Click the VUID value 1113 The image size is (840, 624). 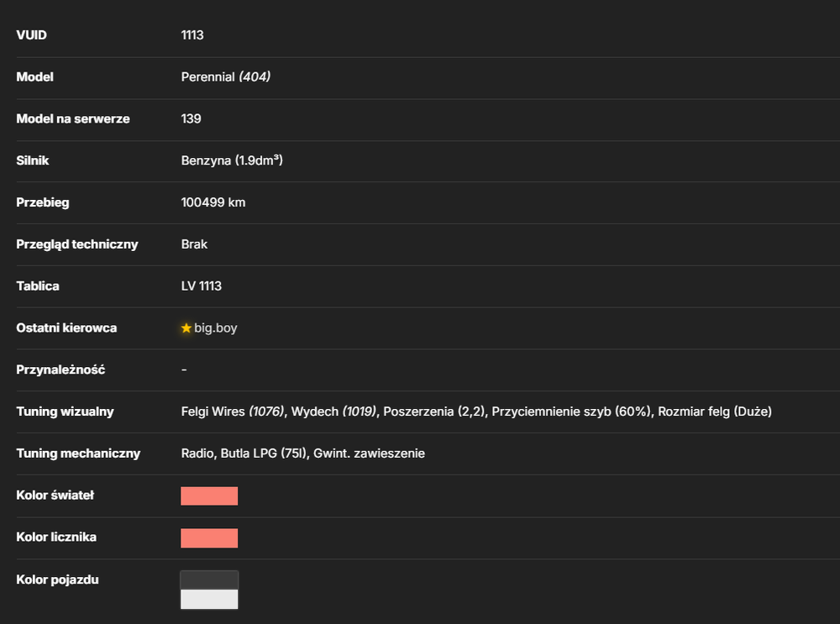(192, 34)
